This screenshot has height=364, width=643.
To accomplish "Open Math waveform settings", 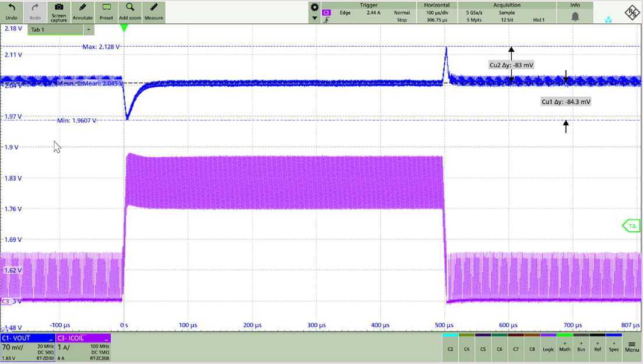I will 564,348.
